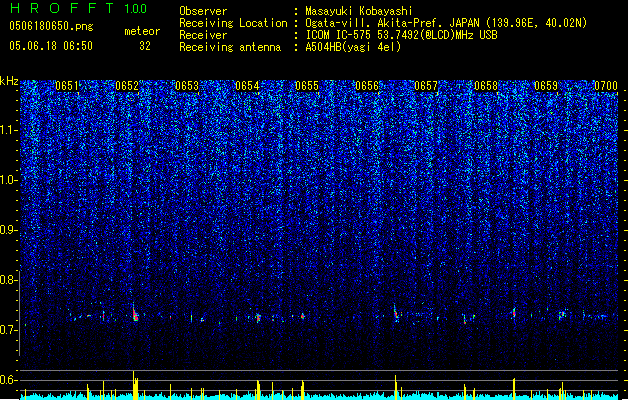
Task: Click the 0656 time marker
Action: point(367,86)
